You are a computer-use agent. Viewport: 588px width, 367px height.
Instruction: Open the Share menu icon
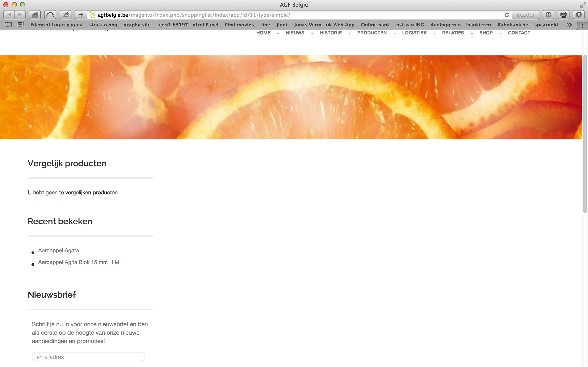(66, 15)
